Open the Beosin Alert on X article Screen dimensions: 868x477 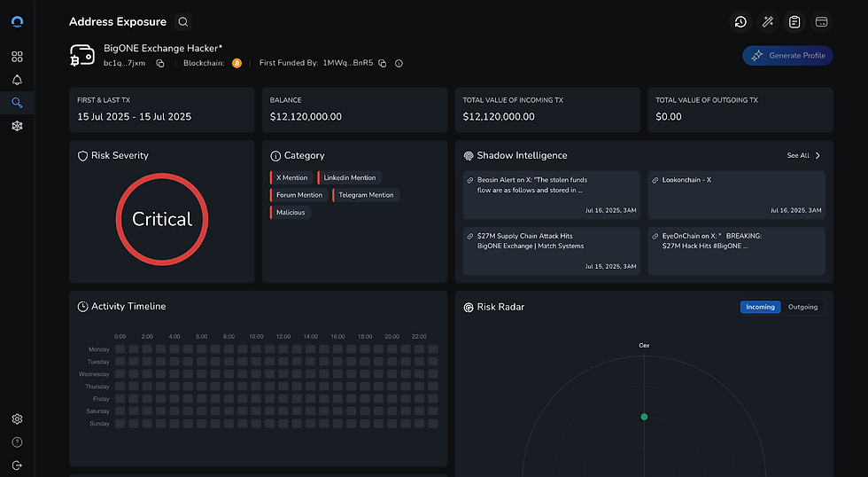point(551,195)
